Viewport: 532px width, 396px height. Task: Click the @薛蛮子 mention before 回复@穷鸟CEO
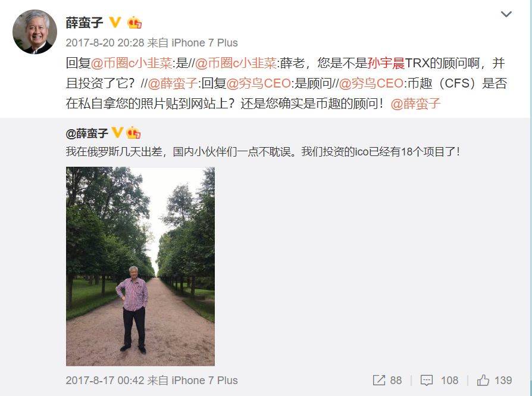tap(173, 83)
